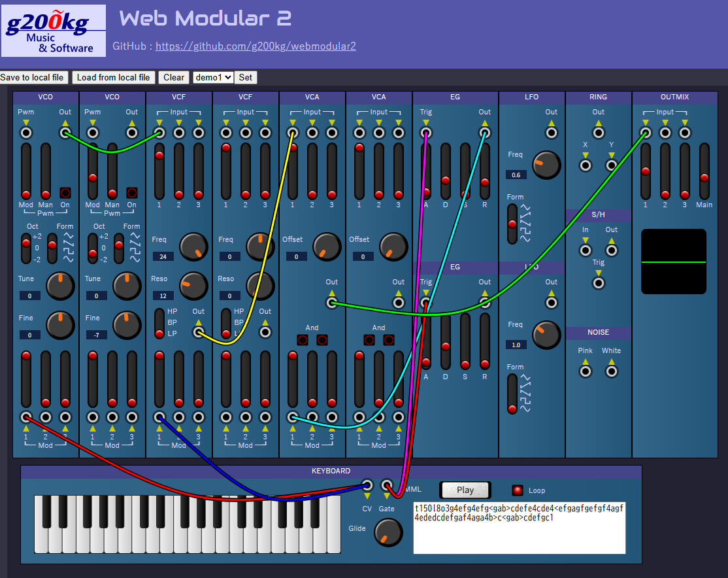Click the first VCF HP/BP/LP mode selector
The height and width of the screenshot is (578, 728).
pos(159,324)
